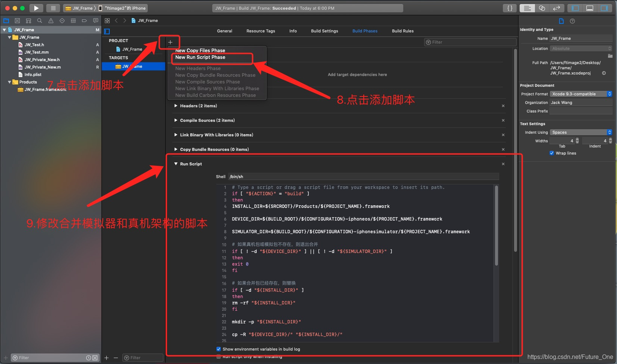
Task: Run the project with the Play button
Action: coord(36,8)
